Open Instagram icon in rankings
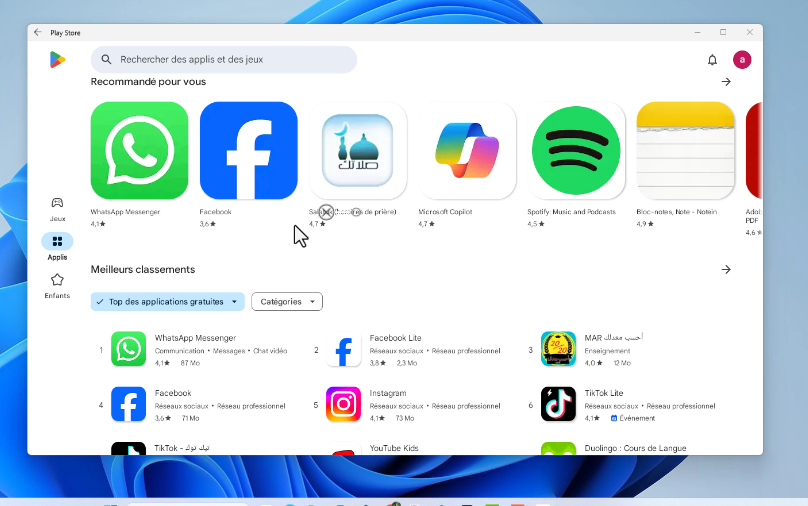Viewport: 808px width, 506px height. [343, 404]
